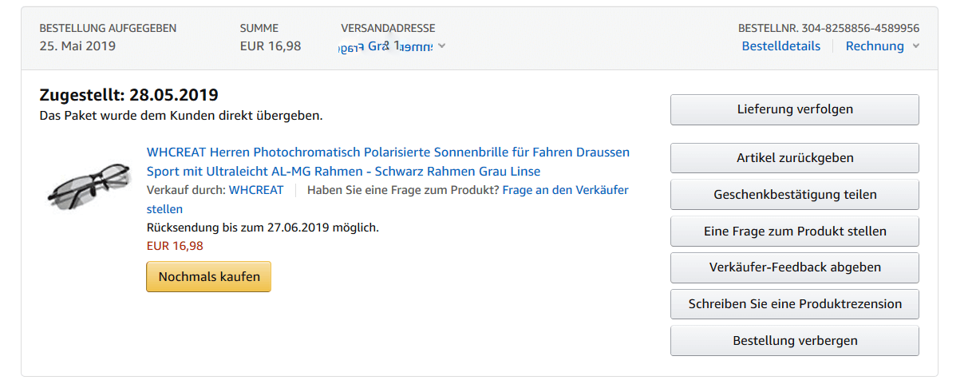Hide the order with Bestellung verbergen
Image resolution: width=980 pixels, height=380 pixels.
794,341
